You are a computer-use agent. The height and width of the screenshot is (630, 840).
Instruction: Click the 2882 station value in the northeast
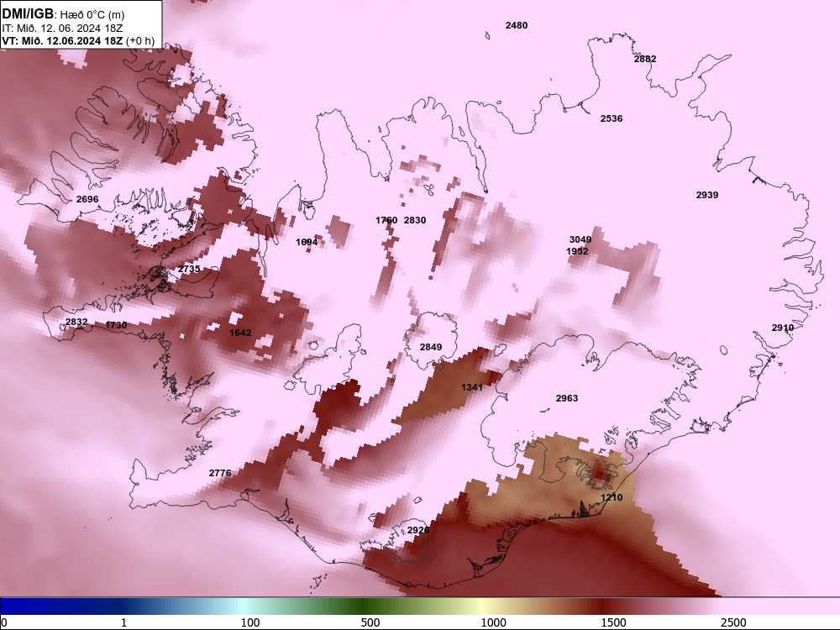[x=645, y=59]
